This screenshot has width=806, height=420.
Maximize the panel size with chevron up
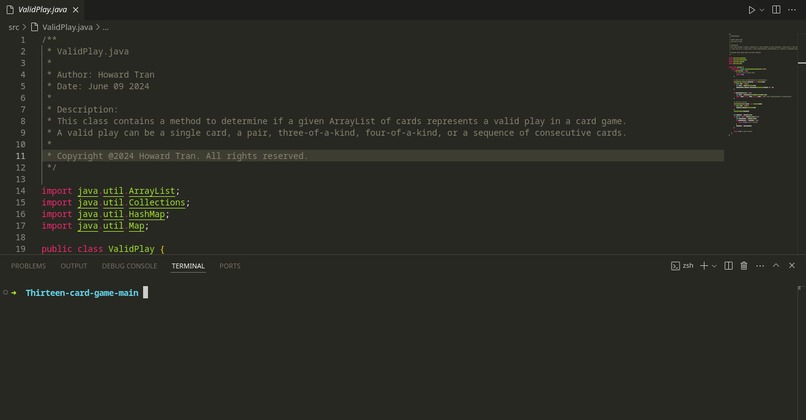click(x=776, y=266)
